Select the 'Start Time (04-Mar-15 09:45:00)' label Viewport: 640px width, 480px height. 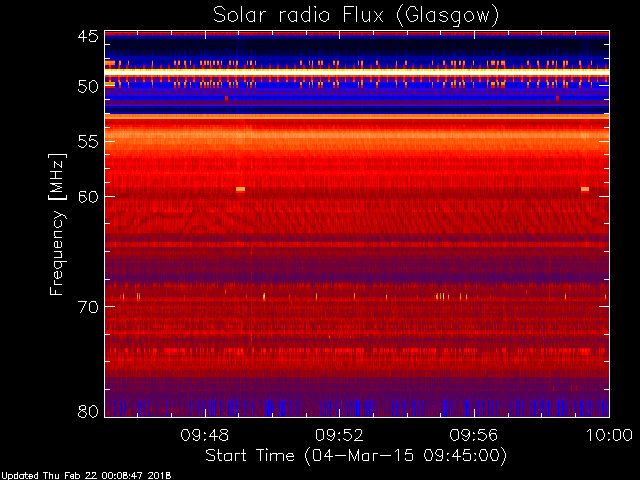tap(356, 456)
